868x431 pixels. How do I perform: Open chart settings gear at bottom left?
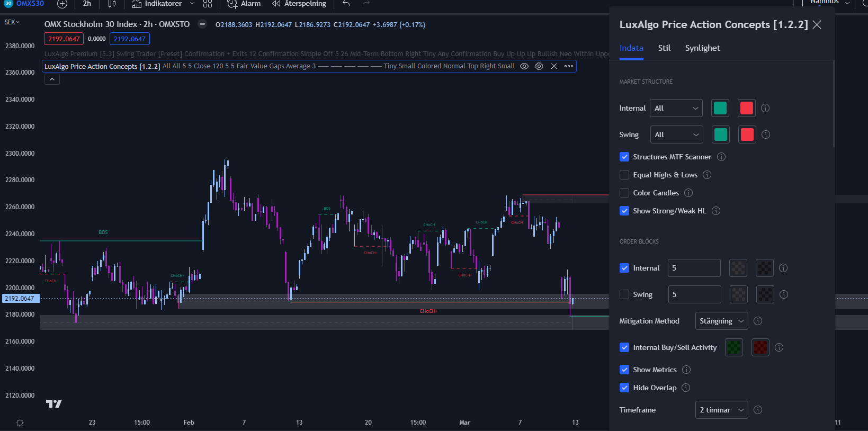click(x=20, y=423)
